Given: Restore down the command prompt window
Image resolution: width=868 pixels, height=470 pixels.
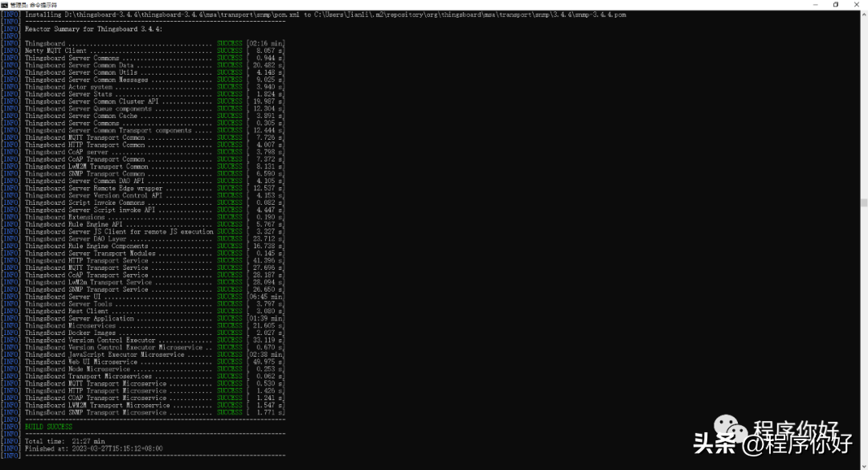Looking at the screenshot, I should pos(834,4).
